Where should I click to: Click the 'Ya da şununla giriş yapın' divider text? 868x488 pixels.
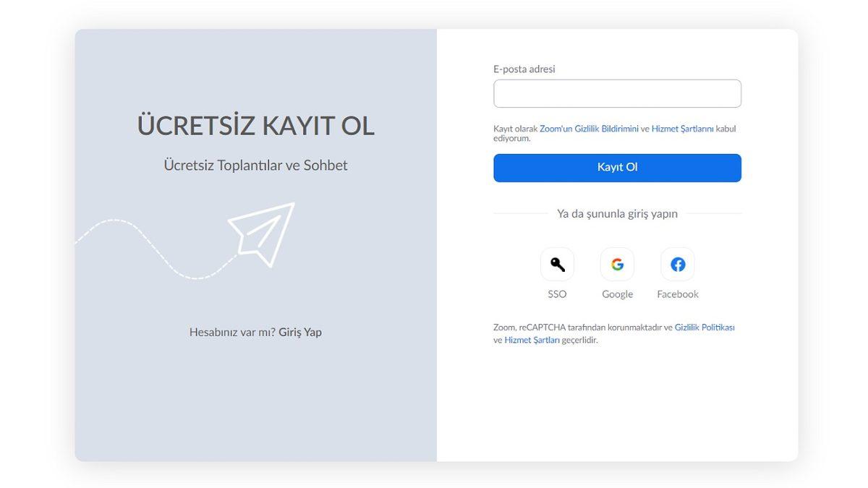tap(617, 213)
